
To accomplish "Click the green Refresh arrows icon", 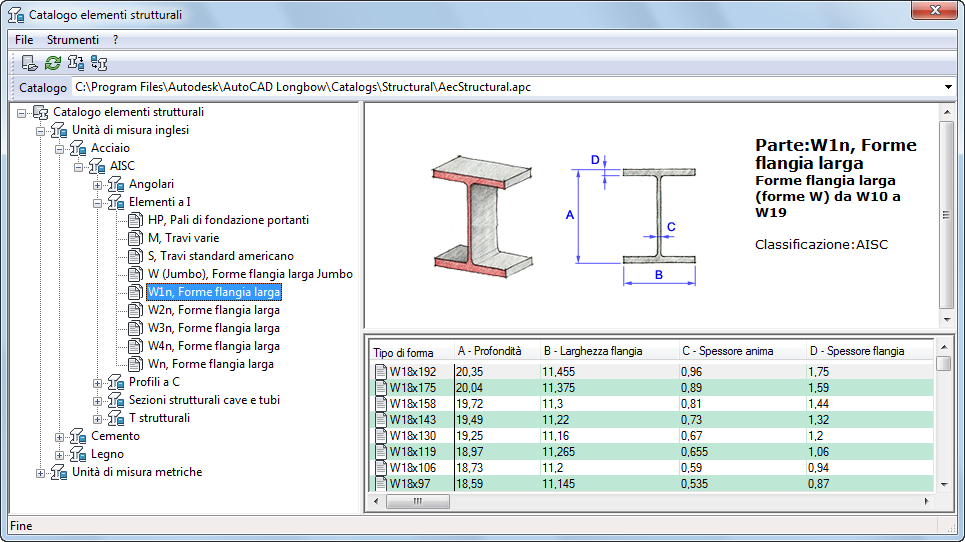I will [x=53, y=63].
